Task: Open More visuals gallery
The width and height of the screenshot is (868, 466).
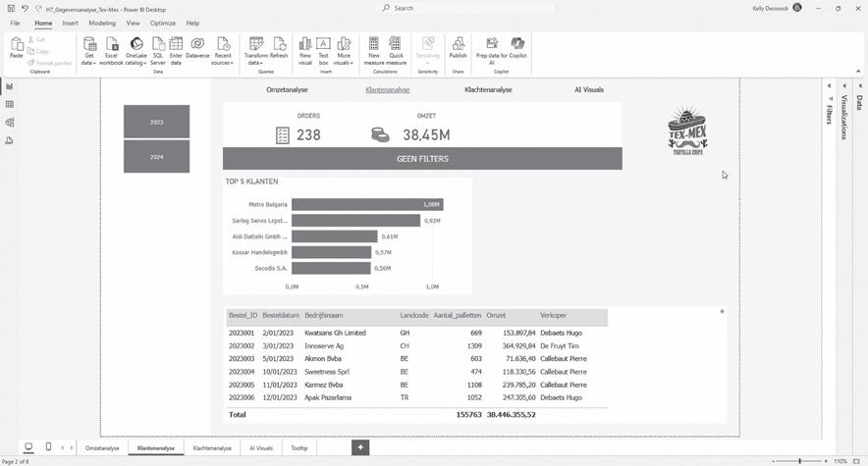Action: (x=344, y=51)
